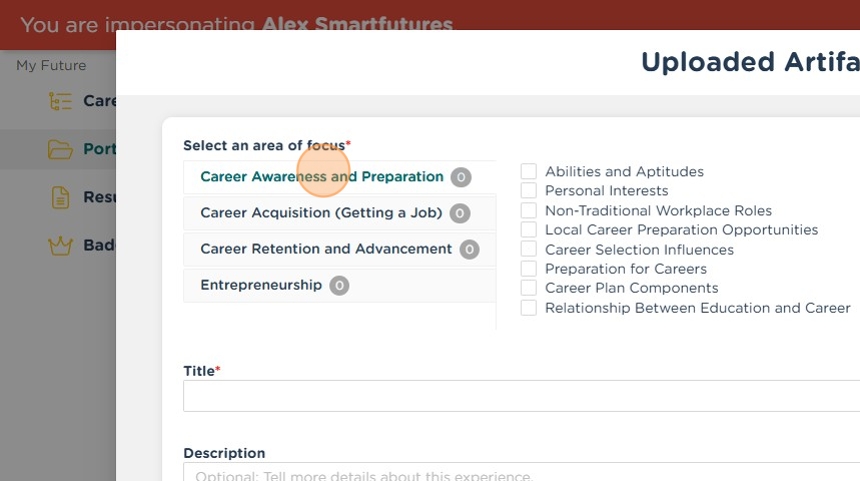
Task: Click the count badge beside Entrepreneurship
Action: coord(339,285)
